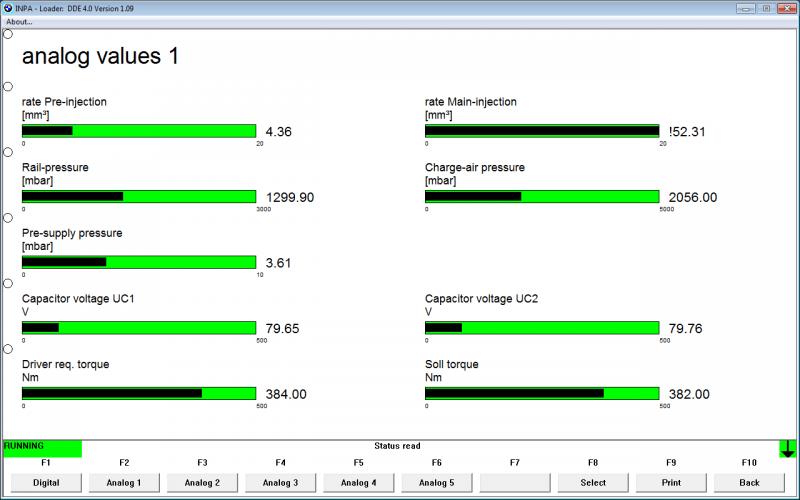Print the current analog values
This screenshot has height=500, width=800.
(x=671, y=482)
